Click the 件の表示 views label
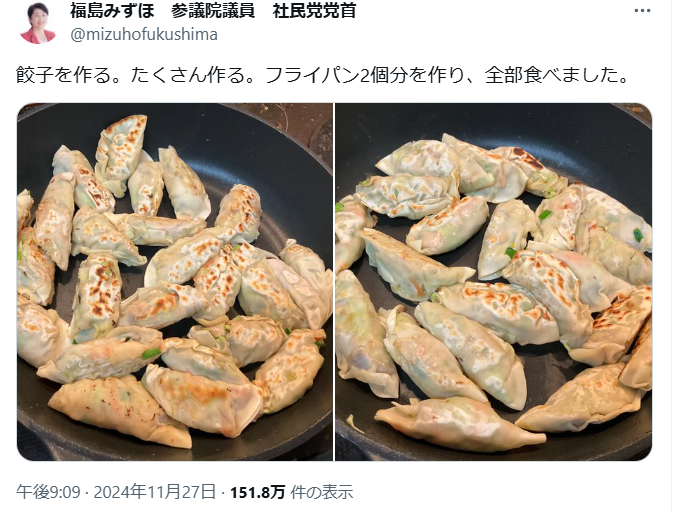The height and width of the screenshot is (511, 676). coord(321,492)
